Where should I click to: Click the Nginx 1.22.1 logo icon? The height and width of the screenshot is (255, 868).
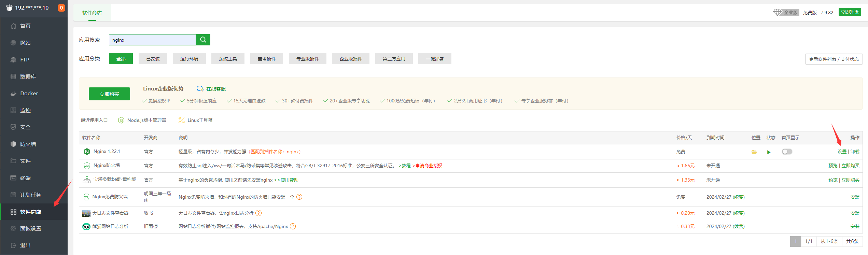pyautogui.click(x=87, y=152)
